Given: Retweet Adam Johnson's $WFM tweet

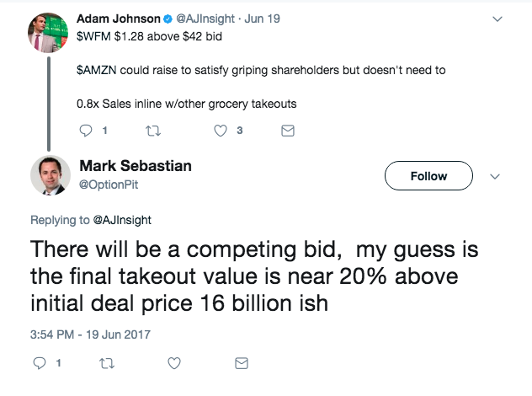Looking at the screenshot, I should click(x=152, y=131).
